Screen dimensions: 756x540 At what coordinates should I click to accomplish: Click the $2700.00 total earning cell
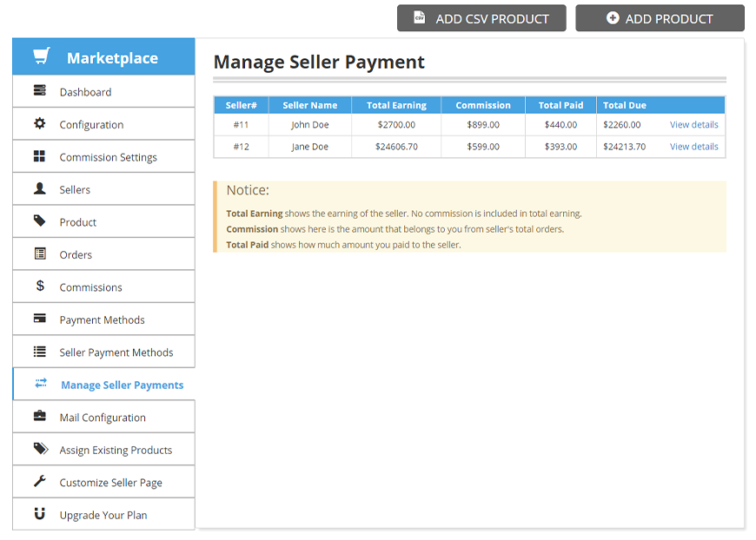[x=396, y=125]
